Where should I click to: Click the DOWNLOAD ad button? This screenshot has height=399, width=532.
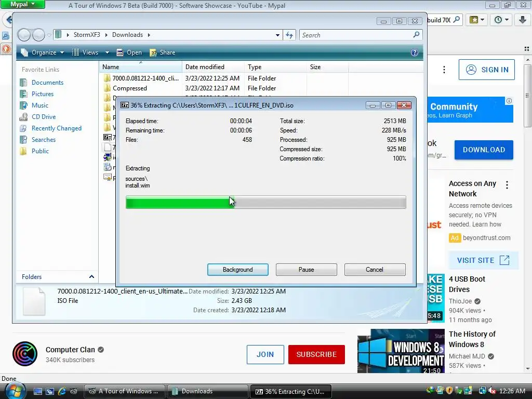tap(484, 150)
